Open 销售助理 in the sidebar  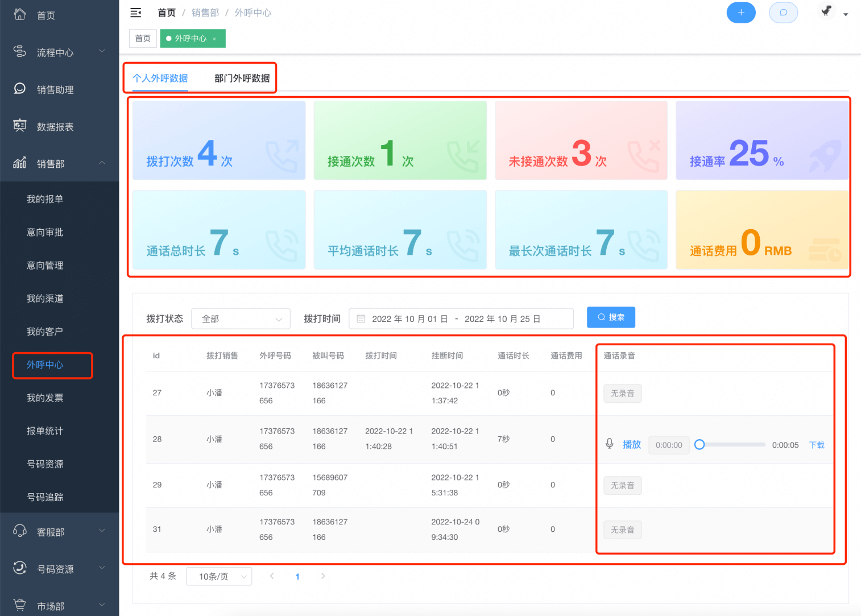(x=55, y=90)
